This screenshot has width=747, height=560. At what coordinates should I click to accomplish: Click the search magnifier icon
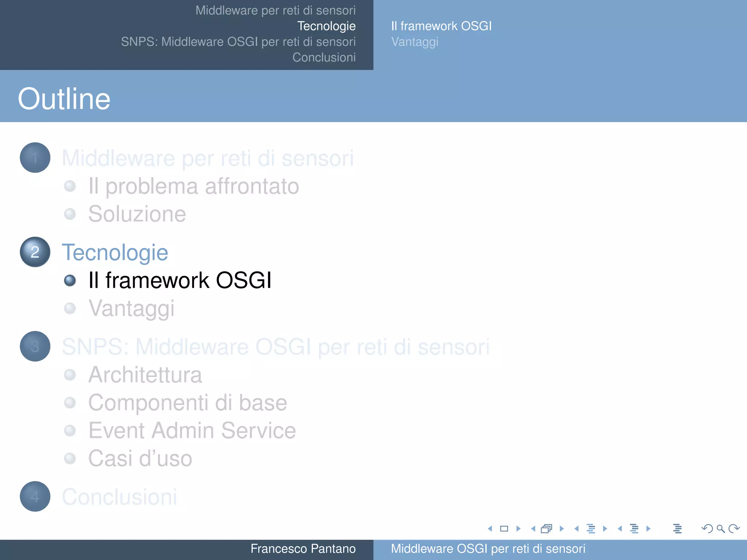tap(720, 529)
